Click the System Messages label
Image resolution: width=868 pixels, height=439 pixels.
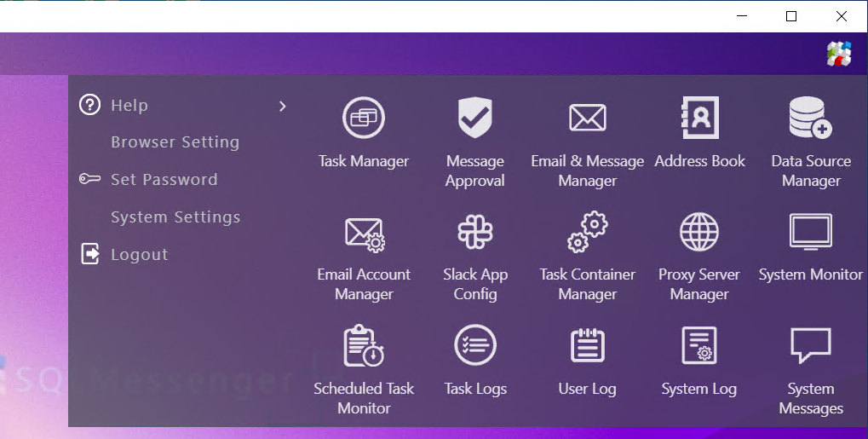point(811,399)
